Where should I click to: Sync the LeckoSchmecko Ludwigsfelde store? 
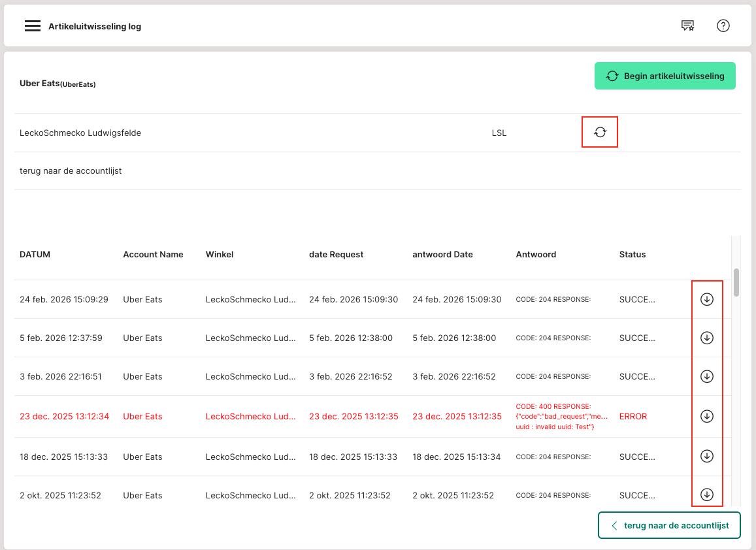600,133
